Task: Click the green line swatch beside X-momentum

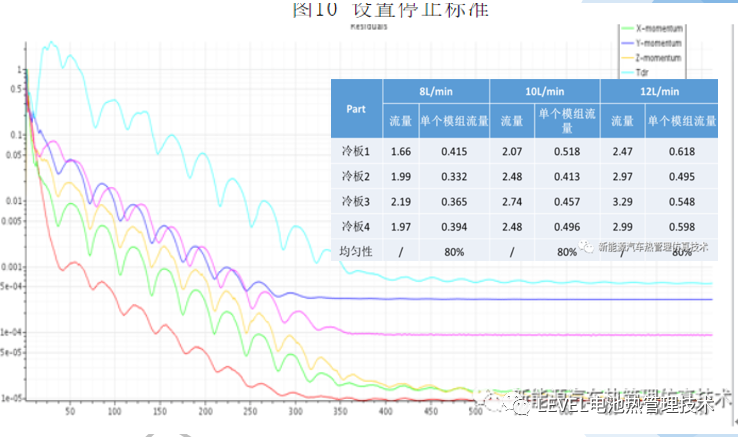Action: click(627, 29)
